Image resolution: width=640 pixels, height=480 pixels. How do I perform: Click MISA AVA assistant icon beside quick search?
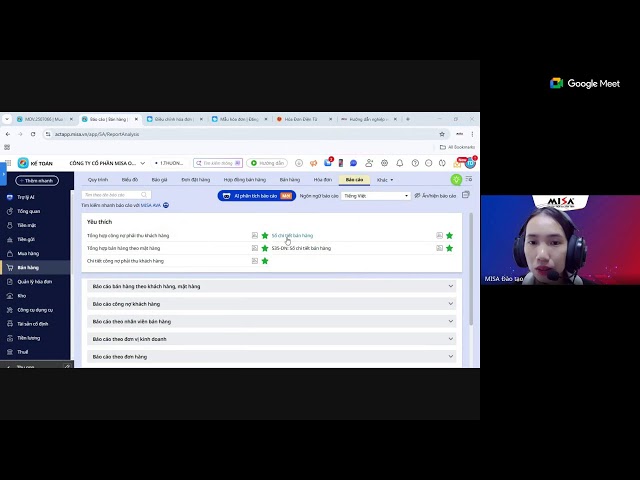(x=166, y=205)
